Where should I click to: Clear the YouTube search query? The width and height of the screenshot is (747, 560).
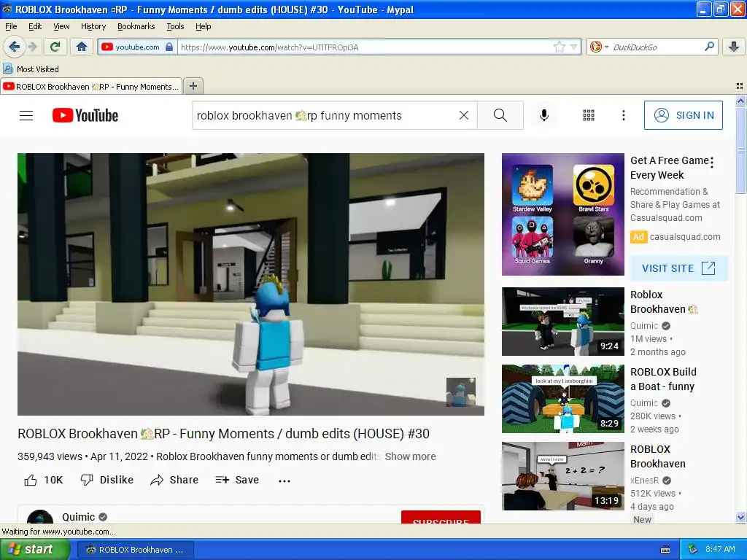click(463, 115)
